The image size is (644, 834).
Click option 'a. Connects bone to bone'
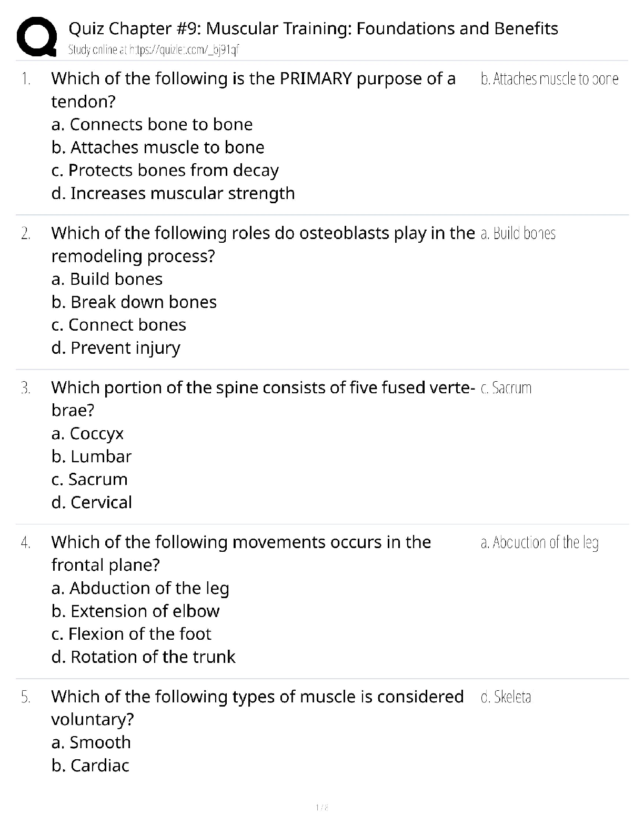coord(152,124)
